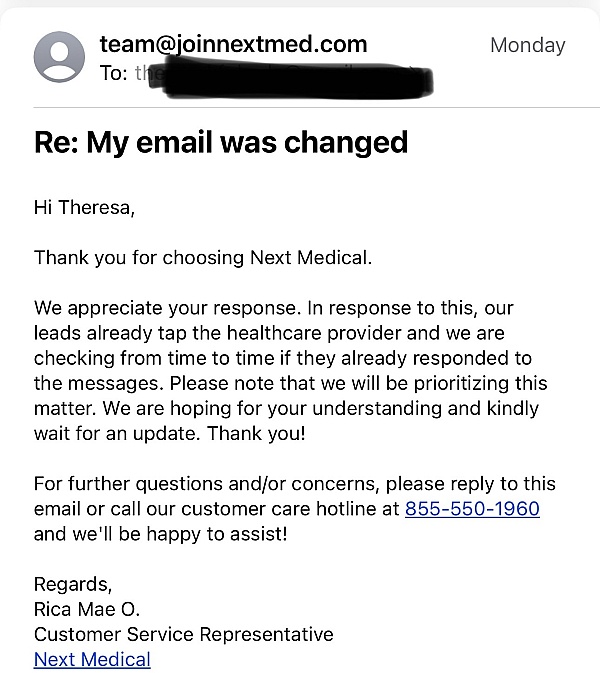600x673 pixels.
Task: Tap the "Hi Theresa," greeting
Action: click(x=84, y=207)
